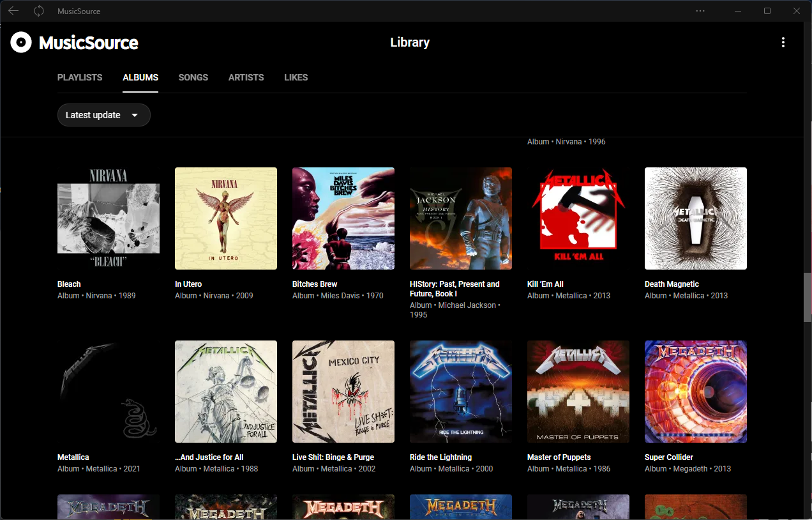Navigate back with the back arrow
The image size is (812, 520).
click(x=13, y=11)
